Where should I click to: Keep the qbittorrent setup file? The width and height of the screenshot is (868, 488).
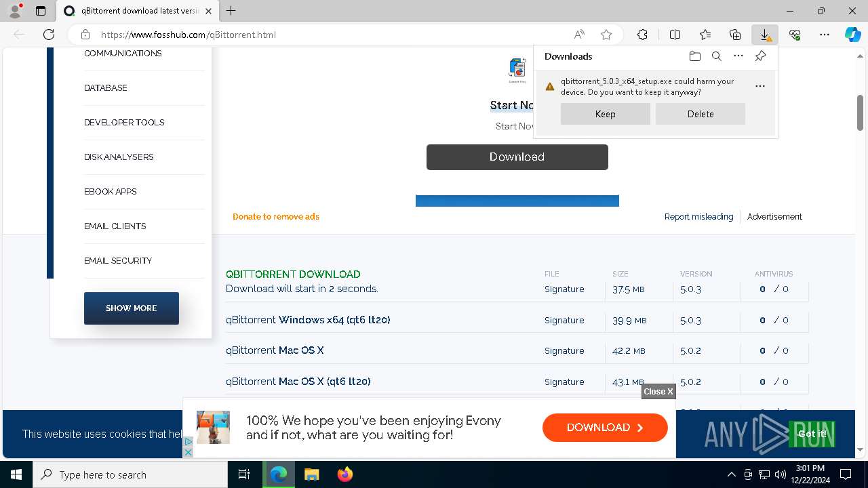coord(606,114)
